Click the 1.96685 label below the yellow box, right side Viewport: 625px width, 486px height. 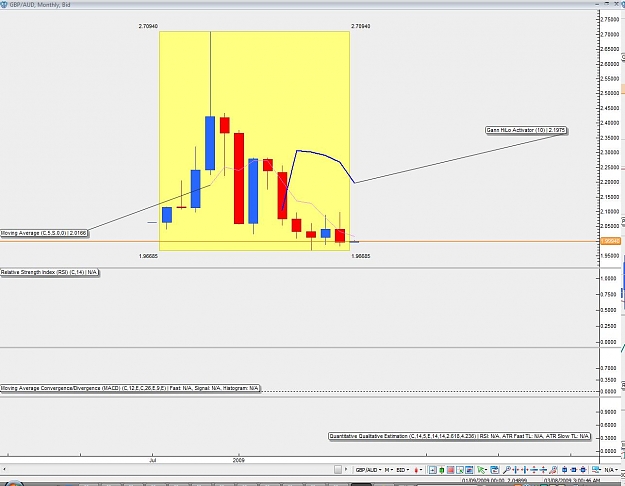click(360, 256)
